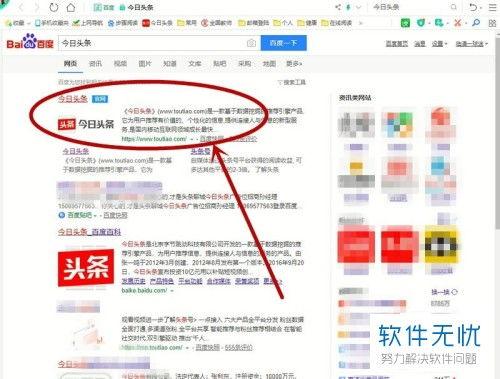Expand the arrow after baike.baidu.com
This screenshot has width=500, height=379.
coord(172,291)
